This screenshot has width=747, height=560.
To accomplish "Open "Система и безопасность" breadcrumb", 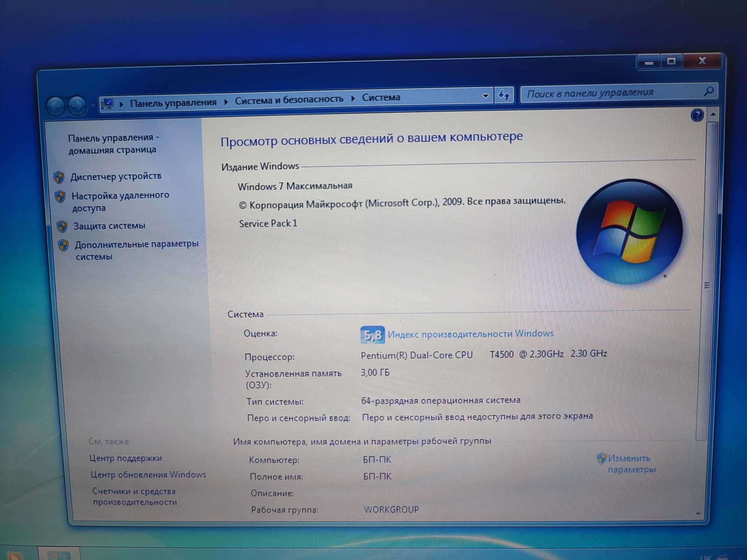I will coord(289,100).
